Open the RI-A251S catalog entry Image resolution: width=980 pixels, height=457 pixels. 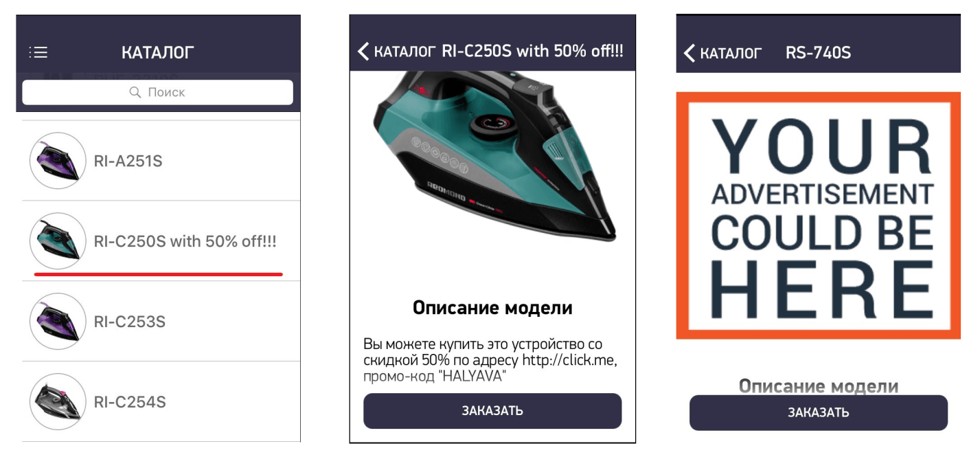pos(161,161)
